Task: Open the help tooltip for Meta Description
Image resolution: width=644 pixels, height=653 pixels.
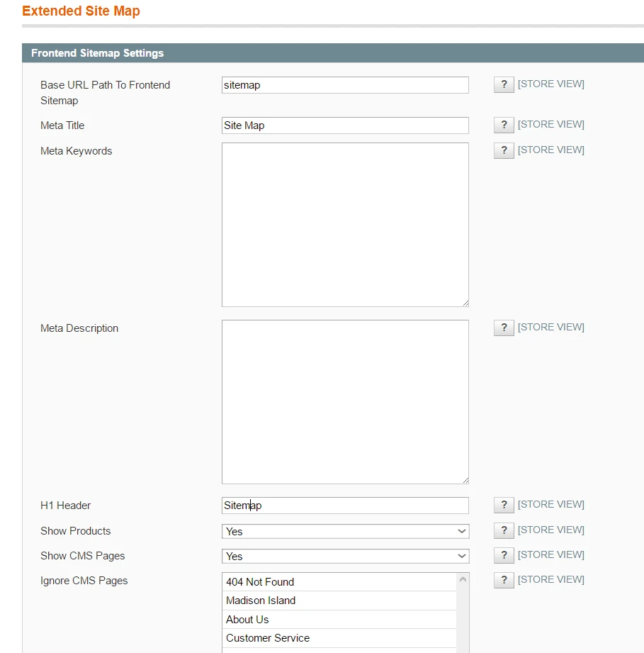Action: 504,328
